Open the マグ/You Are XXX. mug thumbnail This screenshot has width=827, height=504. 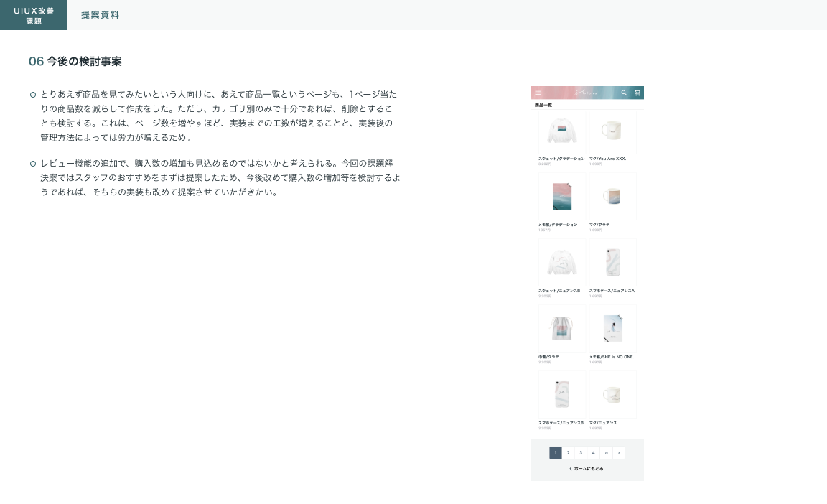tap(612, 131)
